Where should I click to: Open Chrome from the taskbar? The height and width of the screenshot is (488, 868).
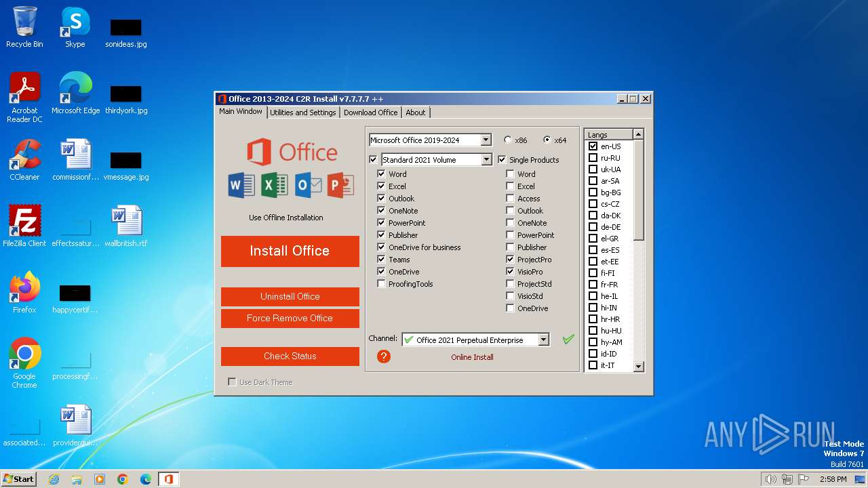[123, 479]
